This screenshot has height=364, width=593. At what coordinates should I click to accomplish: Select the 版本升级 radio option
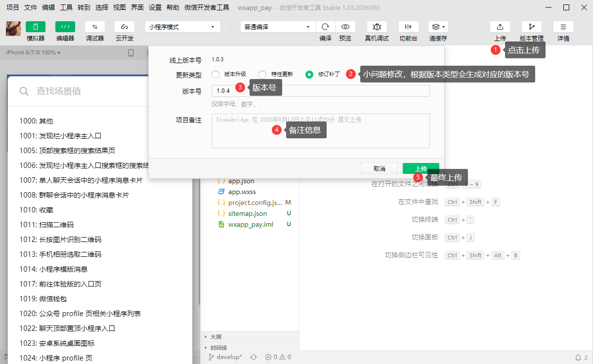[215, 75]
